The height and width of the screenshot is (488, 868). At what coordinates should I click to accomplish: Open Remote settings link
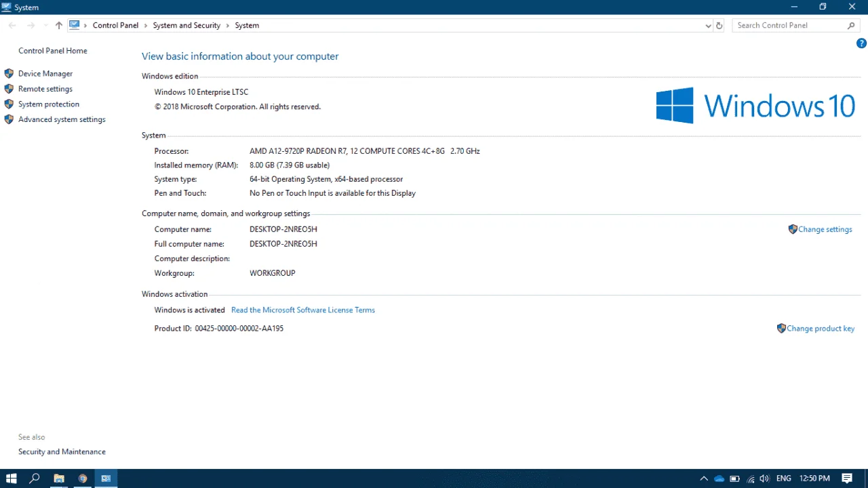pyautogui.click(x=45, y=89)
